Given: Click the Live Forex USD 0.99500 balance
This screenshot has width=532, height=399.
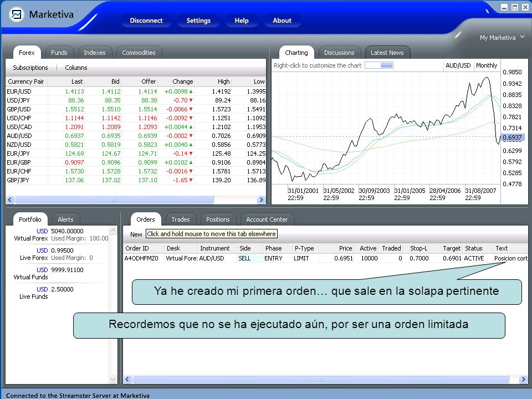Looking at the screenshot, I should point(62,250).
